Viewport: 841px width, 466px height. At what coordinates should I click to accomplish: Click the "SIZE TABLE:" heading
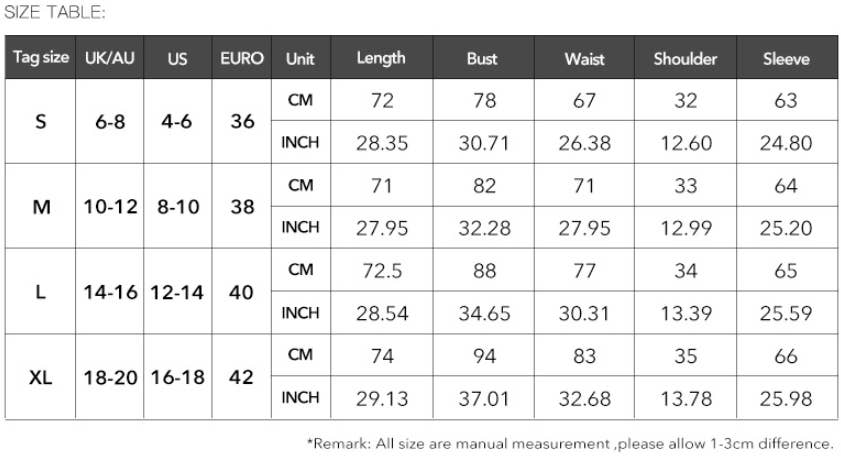tap(55, 12)
